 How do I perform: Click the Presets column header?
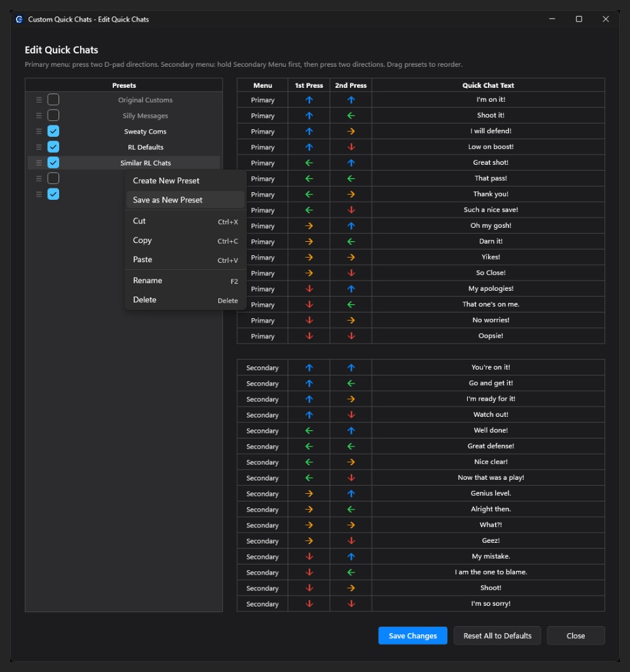[x=124, y=85]
